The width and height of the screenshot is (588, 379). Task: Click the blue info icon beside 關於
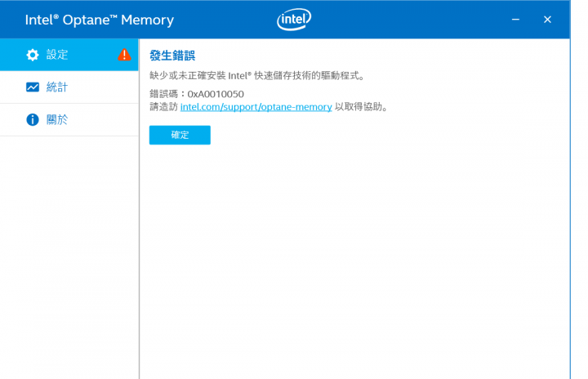click(32, 120)
